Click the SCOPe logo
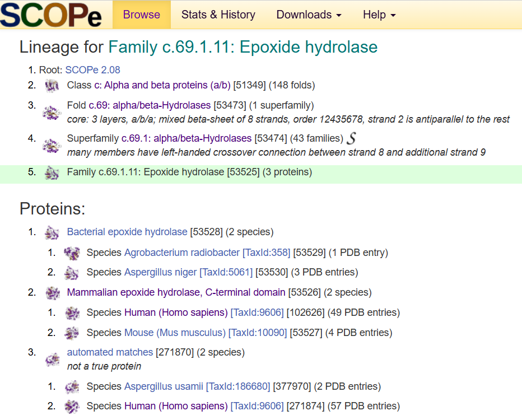Screen dimensions: 522x420 pos(51,15)
